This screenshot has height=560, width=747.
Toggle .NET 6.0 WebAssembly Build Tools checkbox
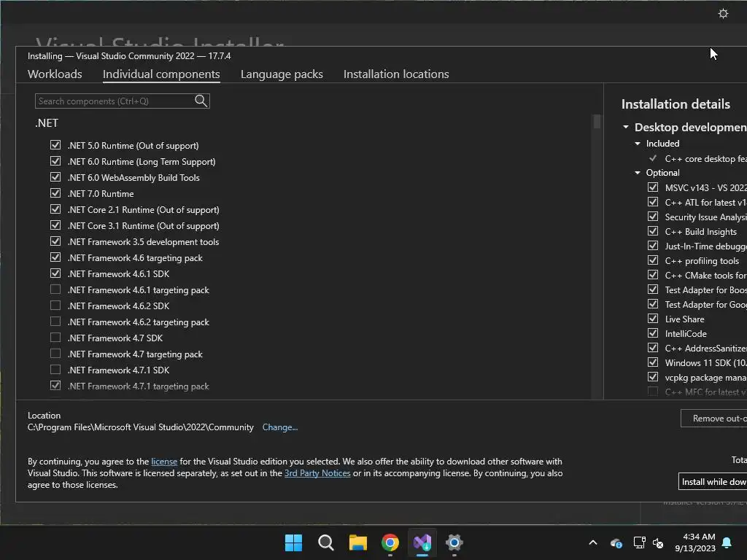click(55, 177)
